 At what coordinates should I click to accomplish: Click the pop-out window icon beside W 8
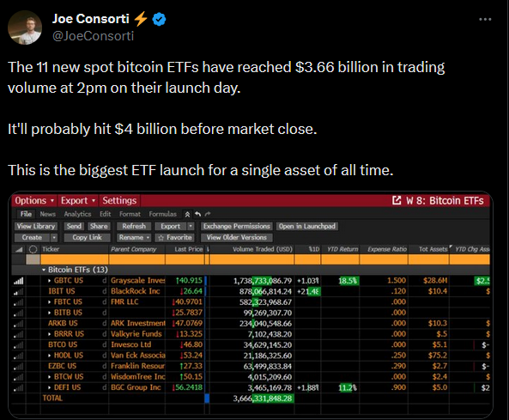pos(397,200)
